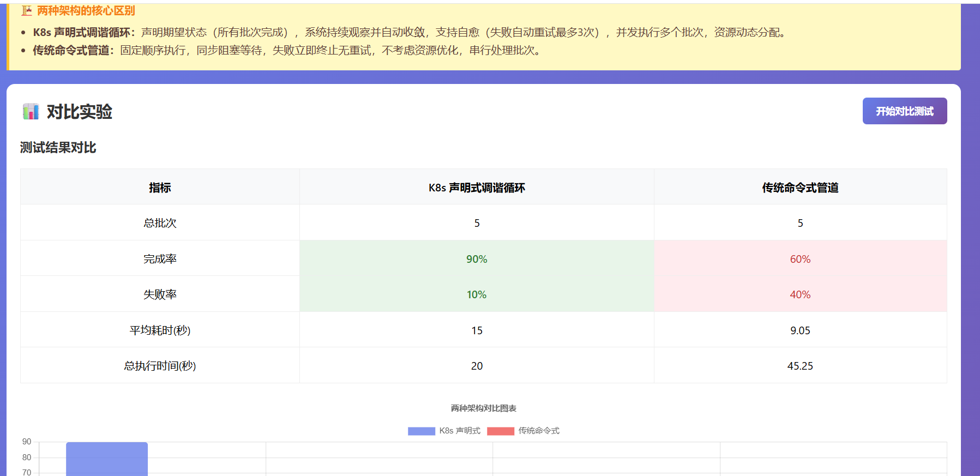Click the 总执行时间(秒) row label
Image resolution: width=980 pixels, height=476 pixels.
[x=160, y=366]
